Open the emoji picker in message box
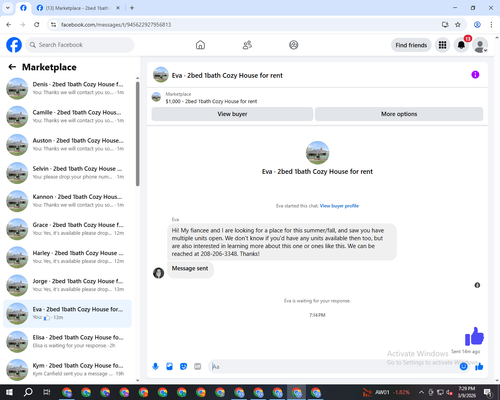 [x=463, y=367]
